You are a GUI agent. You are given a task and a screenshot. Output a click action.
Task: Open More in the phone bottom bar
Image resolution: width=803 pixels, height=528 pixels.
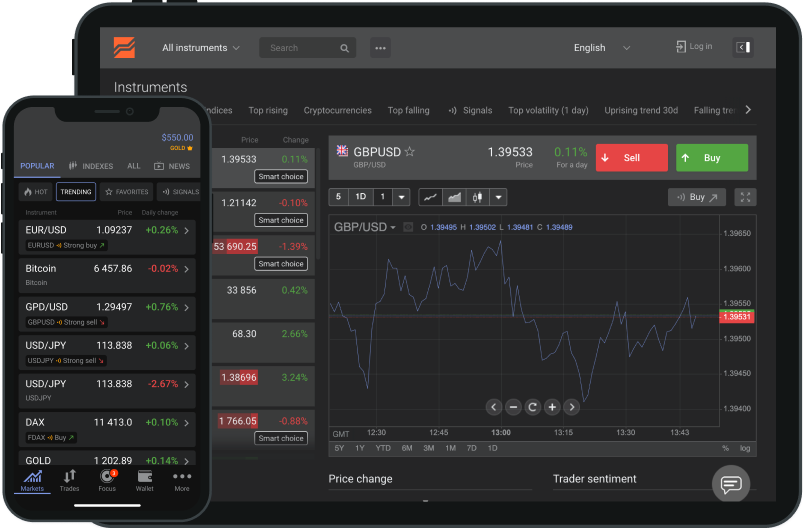coord(182,481)
